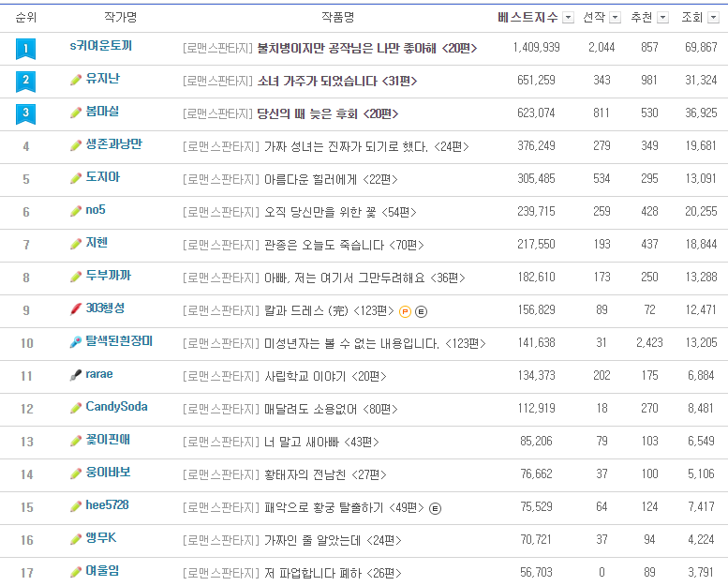
Task: Open author s귀여운토끼 profile
Action: click(101, 46)
